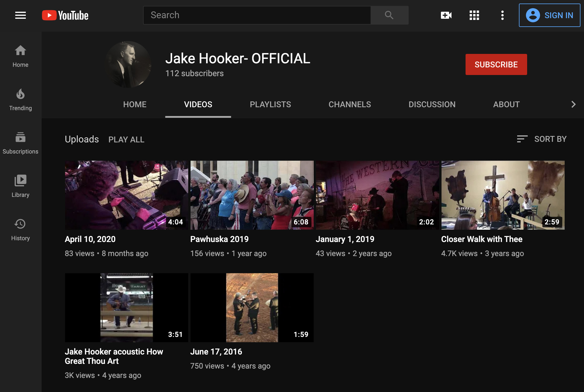This screenshot has height=392, width=584.
Task: Click the Pawhuska 2019 title link
Action: pyautogui.click(x=219, y=239)
